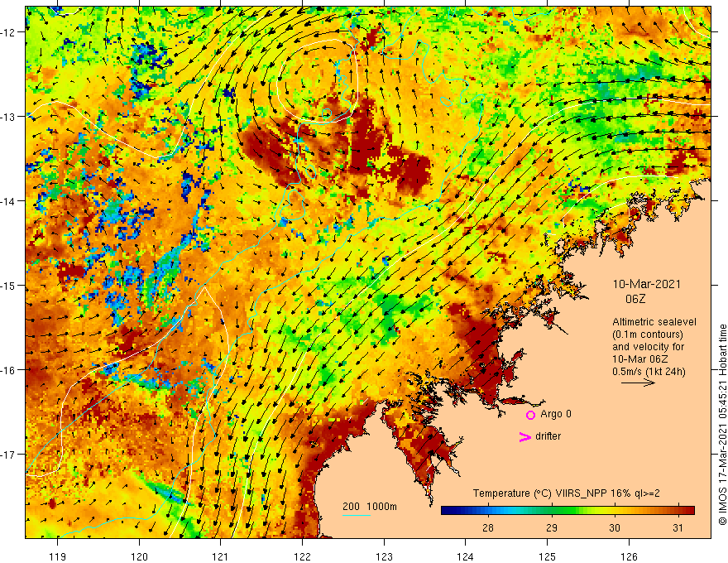Click 'Altimetric sealevel' legend text
The image size is (728, 563).
[654, 322]
